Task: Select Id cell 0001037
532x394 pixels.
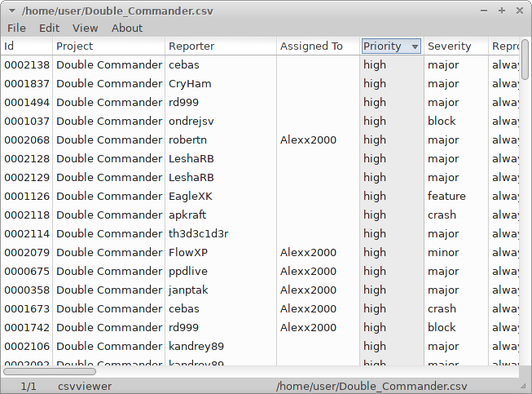Action: [x=27, y=122]
